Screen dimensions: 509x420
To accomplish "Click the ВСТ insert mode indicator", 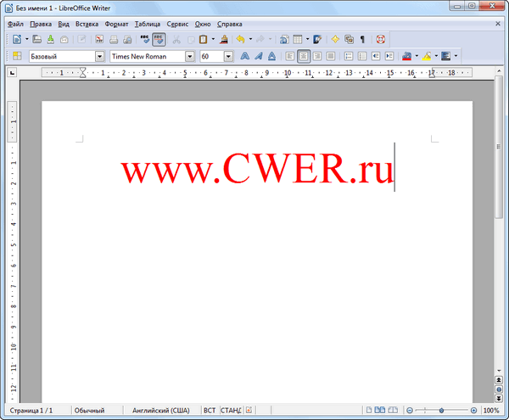I will click(209, 411).
